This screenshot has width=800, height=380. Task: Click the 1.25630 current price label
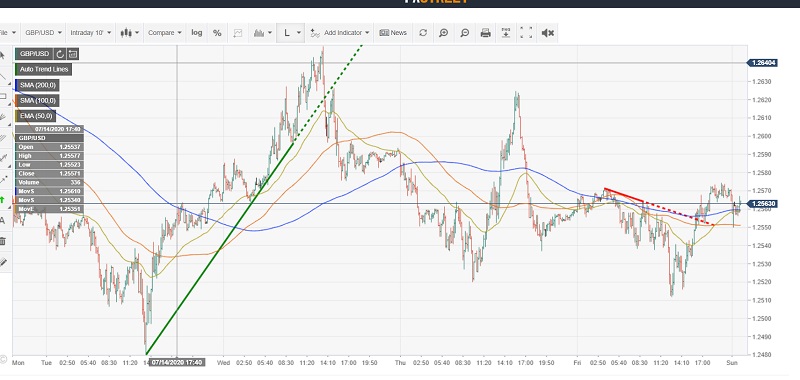(762, 204)
